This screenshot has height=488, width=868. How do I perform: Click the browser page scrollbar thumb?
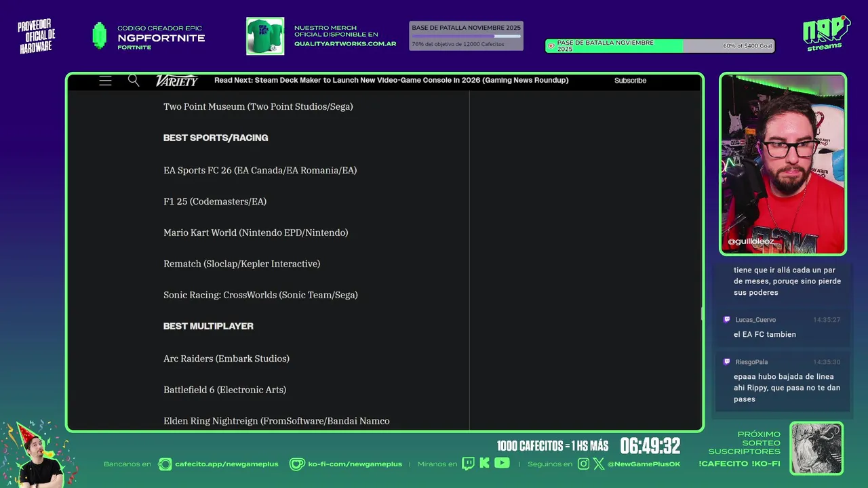click(701, 314)
